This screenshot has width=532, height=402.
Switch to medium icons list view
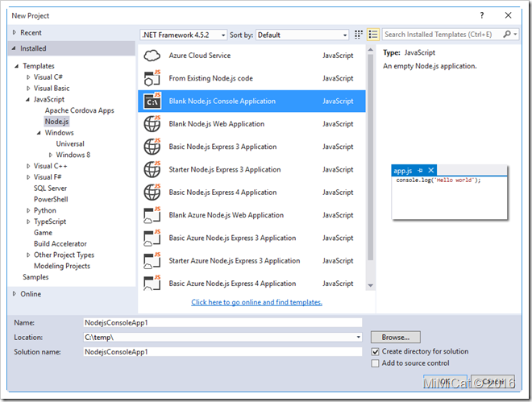pos(373,35)
